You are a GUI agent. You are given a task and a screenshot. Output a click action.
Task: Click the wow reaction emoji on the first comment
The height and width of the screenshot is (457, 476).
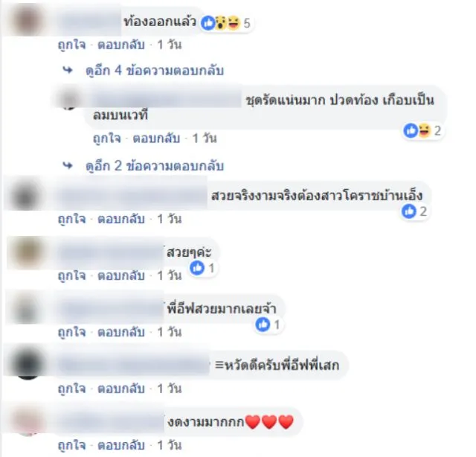point(221,23)
